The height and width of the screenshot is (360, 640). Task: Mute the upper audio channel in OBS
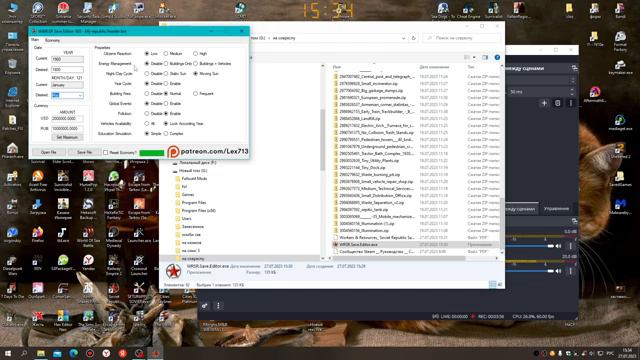558,246
